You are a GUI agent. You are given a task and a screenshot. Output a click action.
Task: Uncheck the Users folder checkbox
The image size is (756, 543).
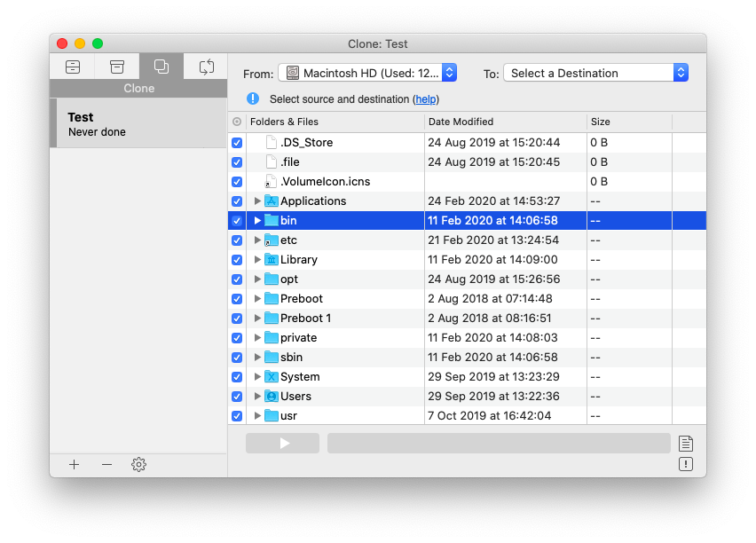pos(237,397)
